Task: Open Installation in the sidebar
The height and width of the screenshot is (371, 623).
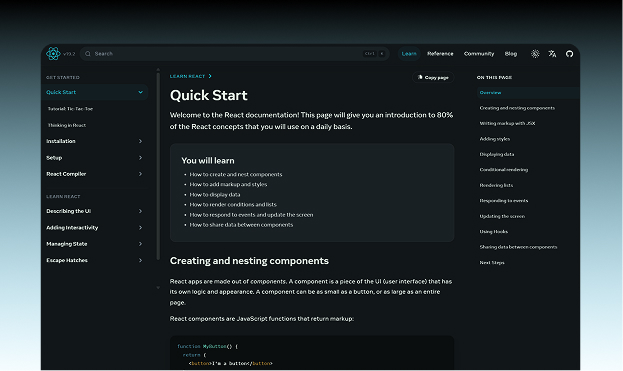Action: (61, 141)
